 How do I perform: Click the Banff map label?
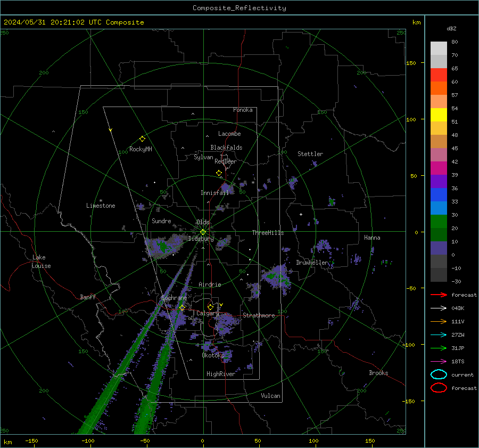pyautogui.click(x=88, y=297)
